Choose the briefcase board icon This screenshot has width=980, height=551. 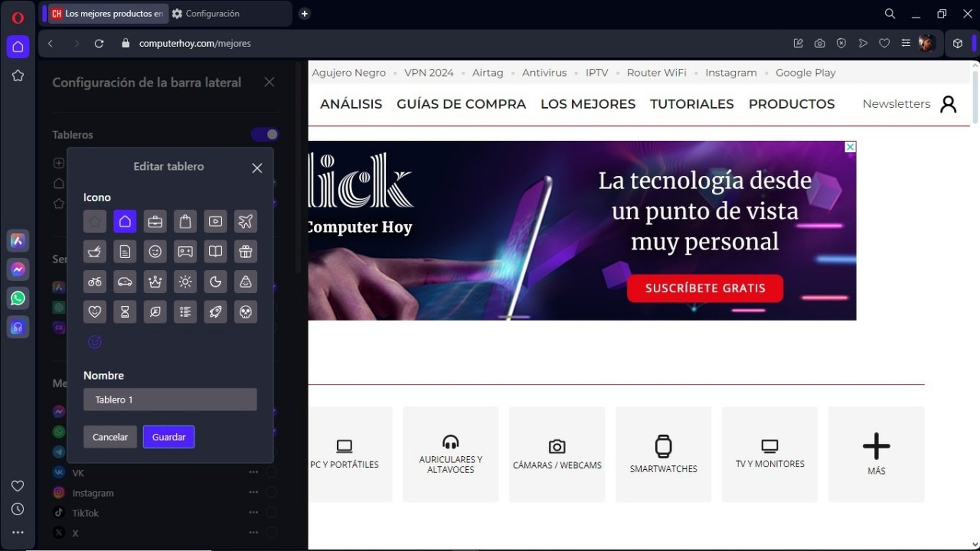155,221
